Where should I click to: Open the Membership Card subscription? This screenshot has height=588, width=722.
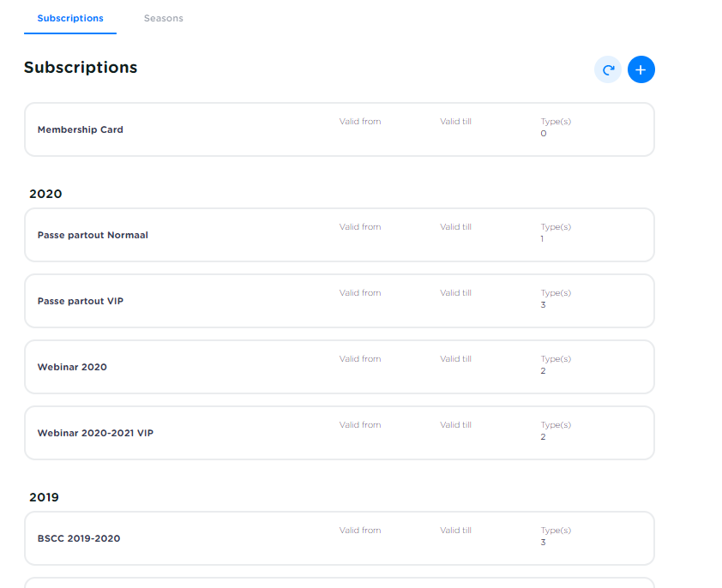coord(81,130)
